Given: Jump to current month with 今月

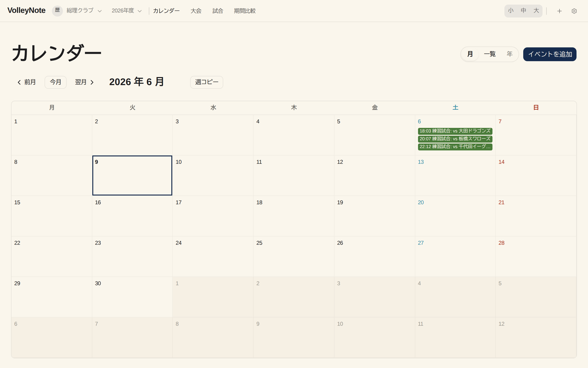Looking at the screenshot, I should click(55, 82).
